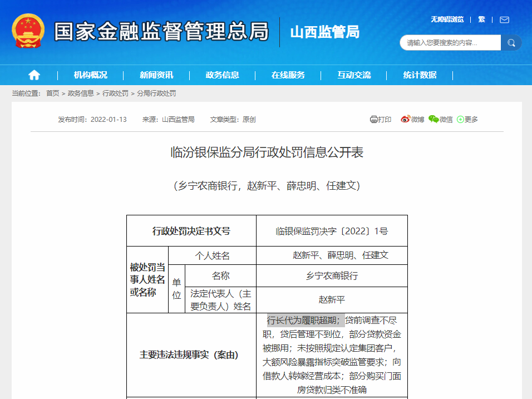The height and width of the screenshot is (399, 532).
Task: Click the article title 临汾银保监分局行政处罚信息公开表
Action: pyautogui.click(x=267, y=152)
